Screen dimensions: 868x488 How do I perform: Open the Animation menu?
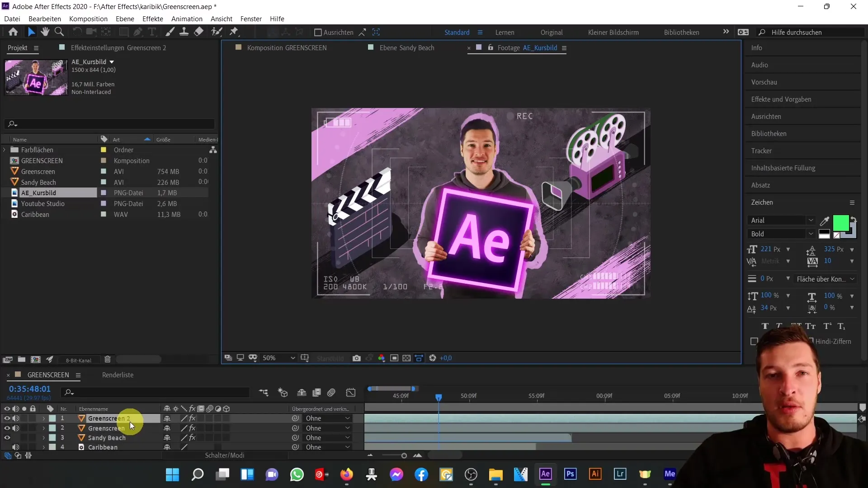pos(187,19)
